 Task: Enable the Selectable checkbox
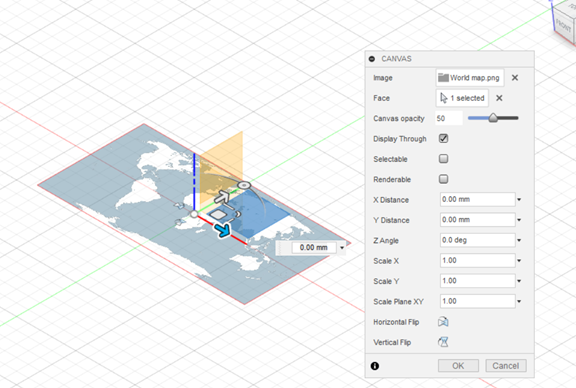click(x=443, y=159)
